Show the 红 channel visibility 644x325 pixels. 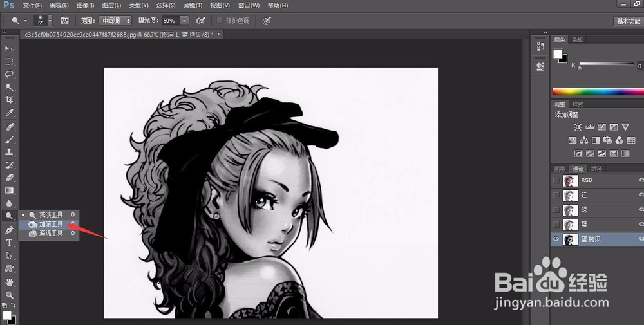(556, 195)
